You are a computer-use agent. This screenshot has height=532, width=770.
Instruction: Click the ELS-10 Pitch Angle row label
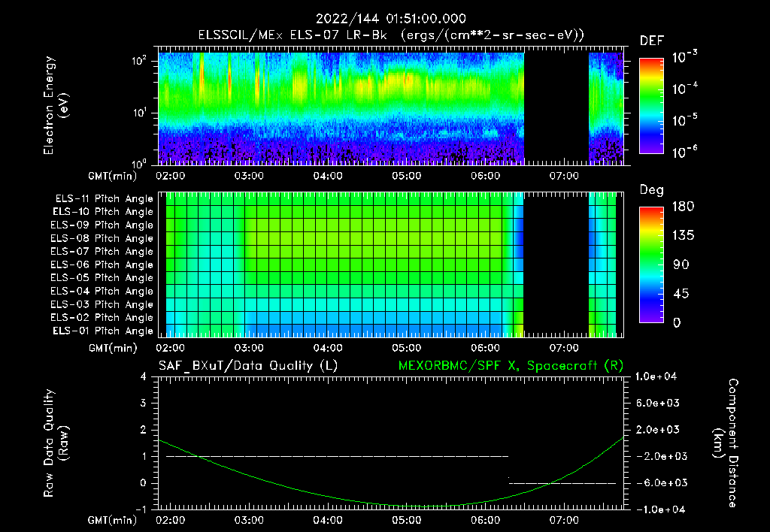103,212
